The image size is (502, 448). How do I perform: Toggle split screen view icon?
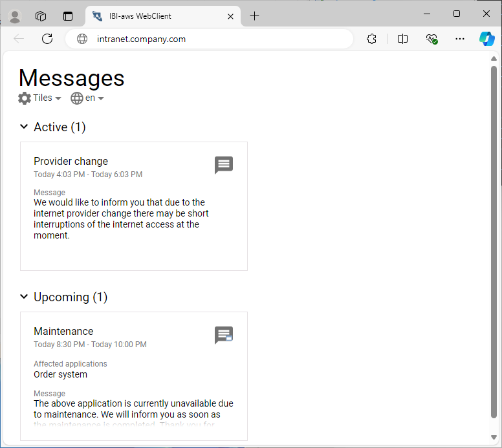click(402, 39)
